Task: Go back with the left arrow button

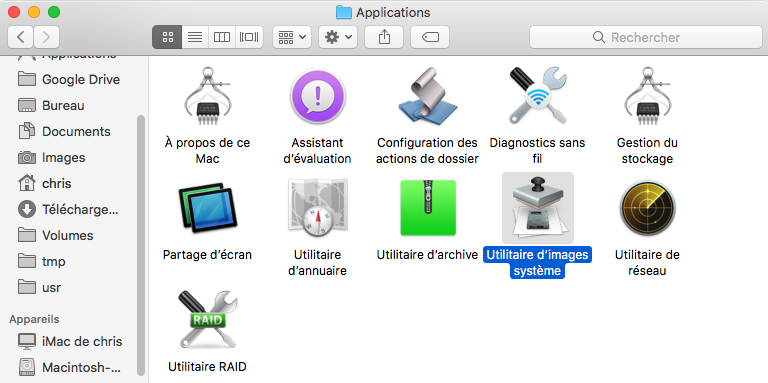Action: click(x=21, y=37)
